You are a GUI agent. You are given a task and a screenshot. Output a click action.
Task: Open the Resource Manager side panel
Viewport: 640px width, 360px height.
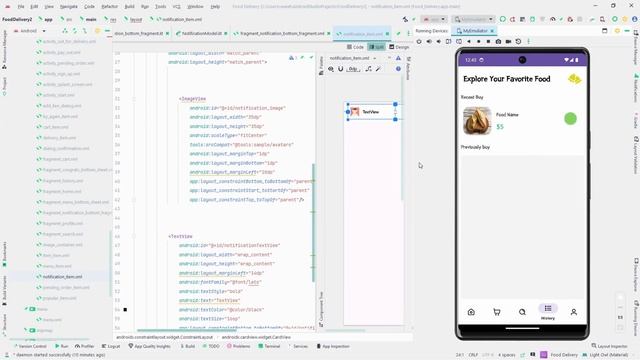coord(4,48)
